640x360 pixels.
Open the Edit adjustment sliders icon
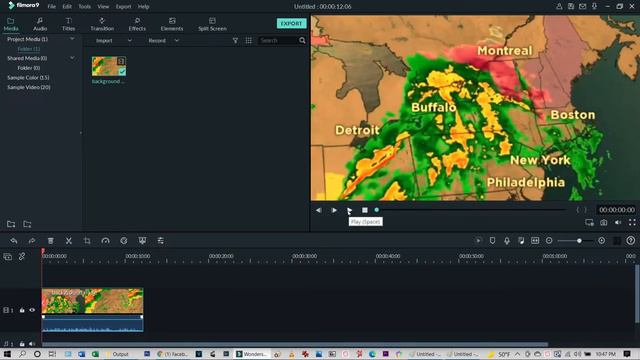[x=160, y=241]
